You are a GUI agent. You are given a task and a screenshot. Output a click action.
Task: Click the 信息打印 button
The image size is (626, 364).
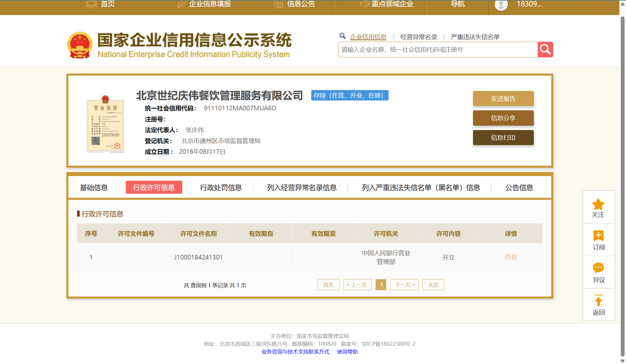click(503, 138)
